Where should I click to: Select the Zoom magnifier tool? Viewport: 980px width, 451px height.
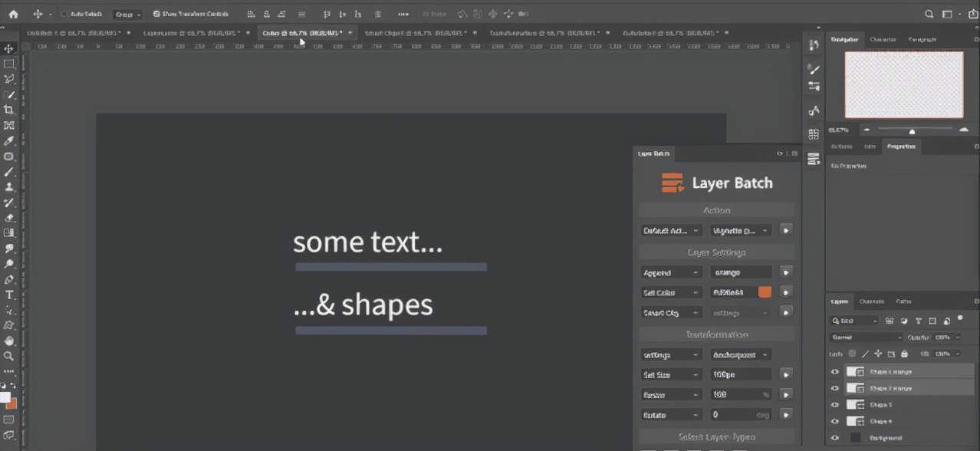[9, 356]
